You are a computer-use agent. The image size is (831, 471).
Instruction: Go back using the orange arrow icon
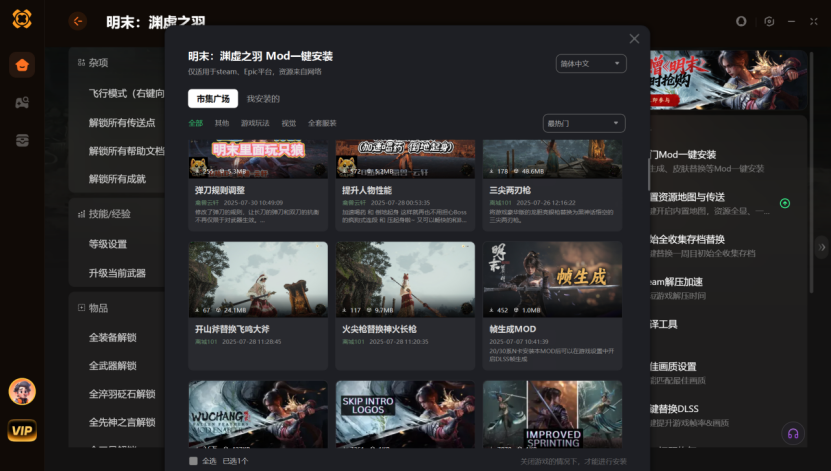pos(77,21)
